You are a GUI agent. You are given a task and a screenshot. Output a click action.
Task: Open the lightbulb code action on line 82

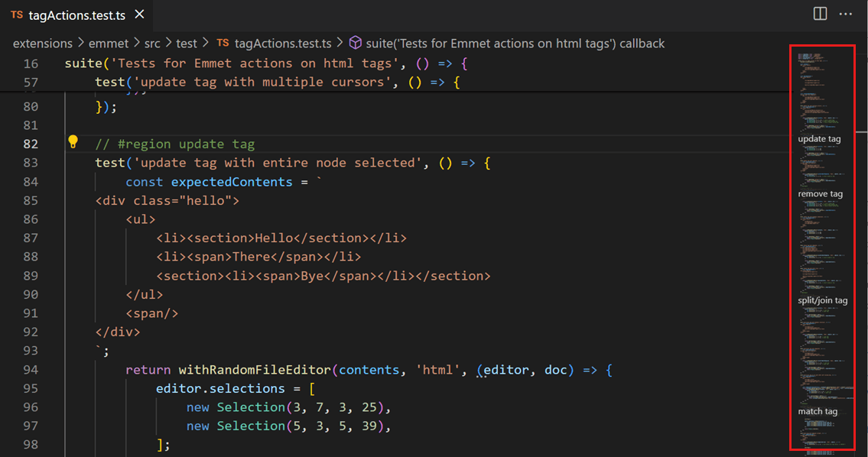point(73,142)
